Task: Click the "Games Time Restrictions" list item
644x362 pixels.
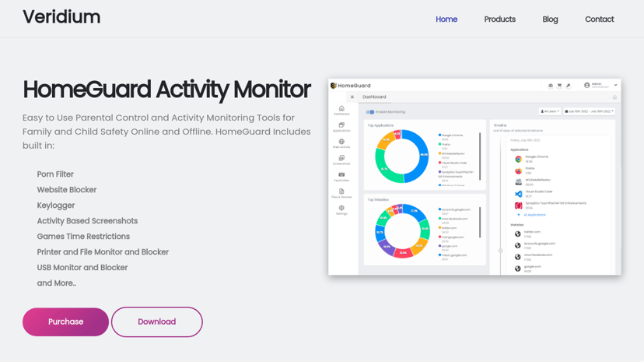Action: [x=83, y=237]
